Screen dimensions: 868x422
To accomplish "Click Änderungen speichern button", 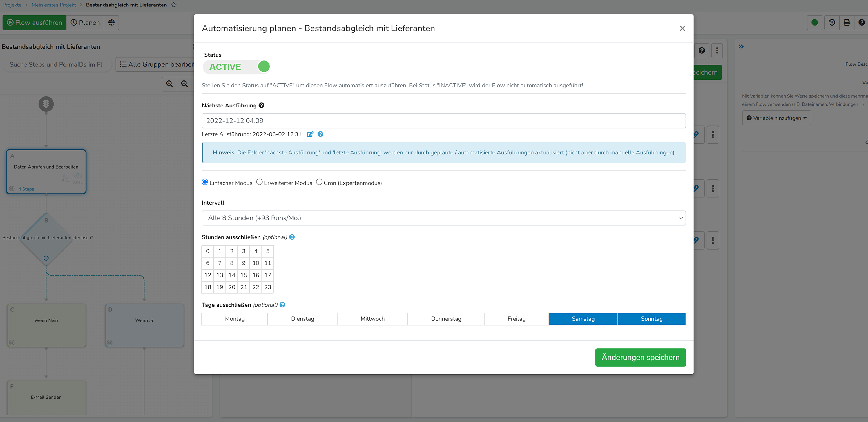I will pyautogui.click(x=640, y=357).
